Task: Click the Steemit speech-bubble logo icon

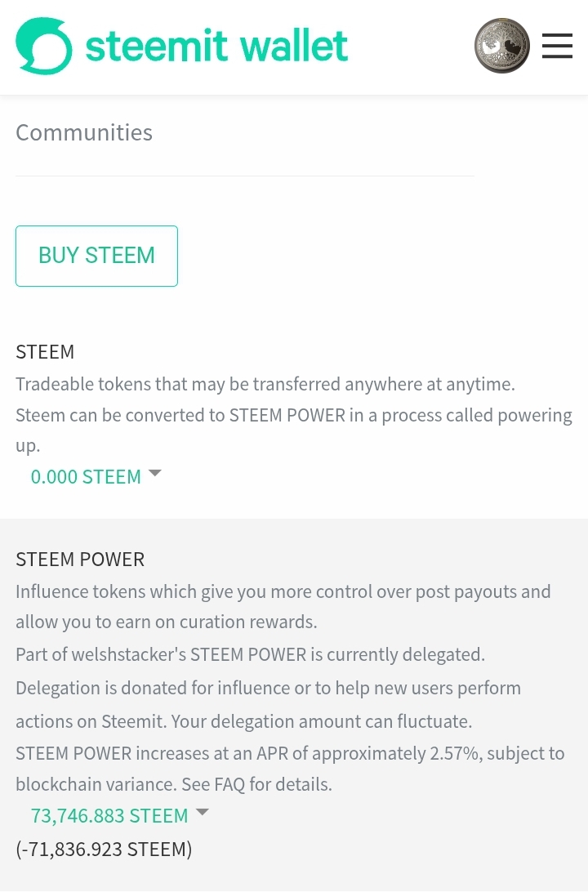Action: (44, 46)
